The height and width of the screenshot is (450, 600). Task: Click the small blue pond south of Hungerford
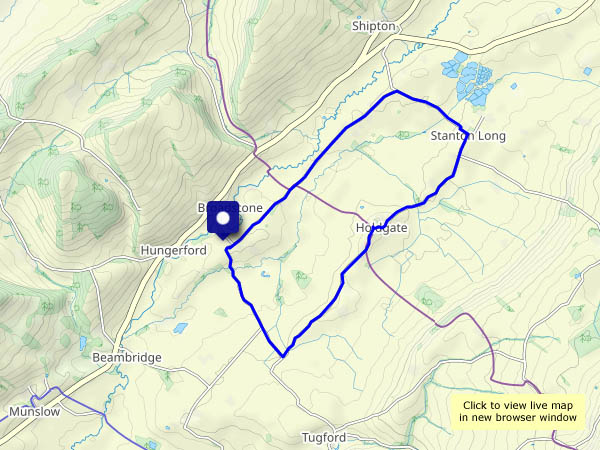tap(180, 328)
